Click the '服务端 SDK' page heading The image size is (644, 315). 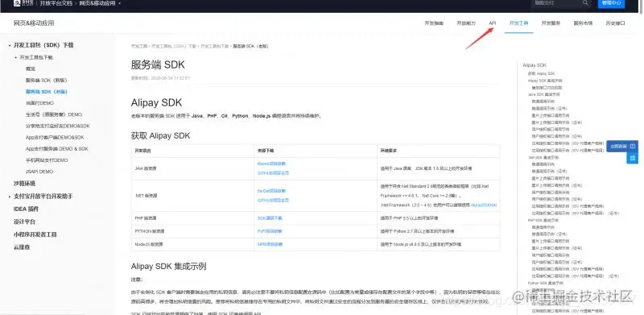coord(158,64)
